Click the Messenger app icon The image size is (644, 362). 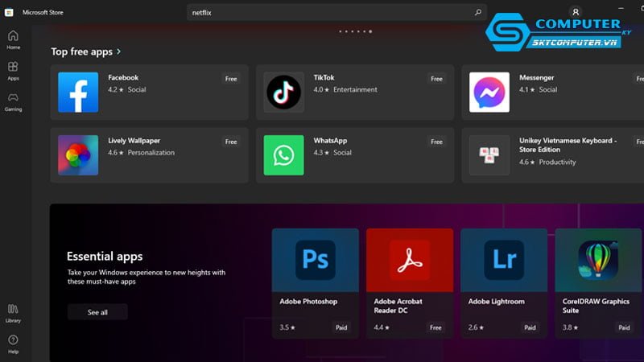tap(489, 93)
